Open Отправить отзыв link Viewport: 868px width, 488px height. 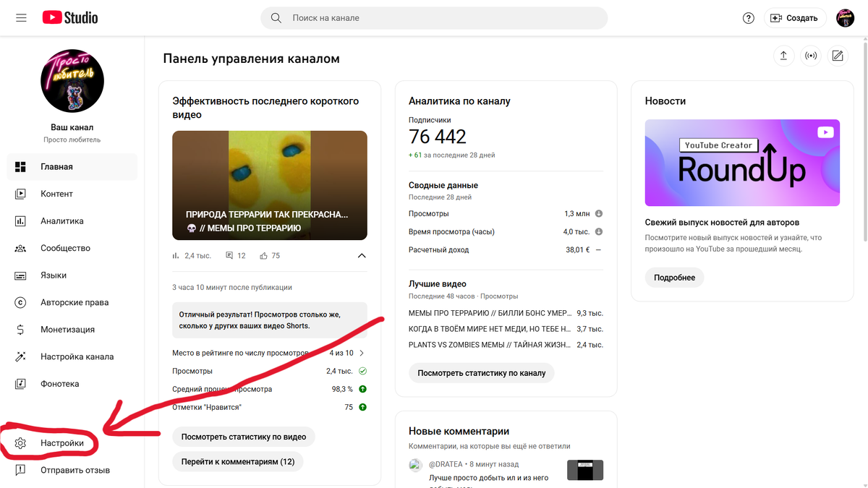pos(72,470)
